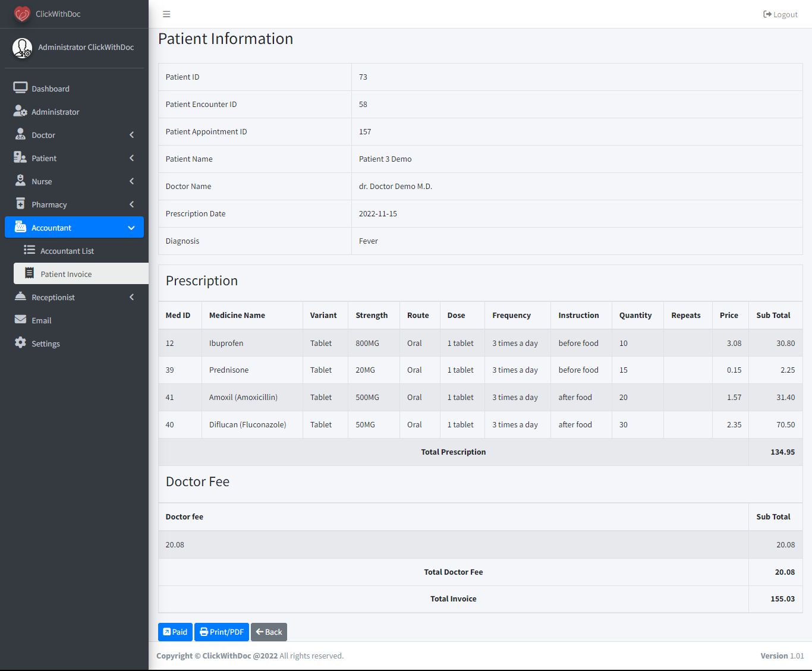
Task: Click the Nurse sidebar icon
Action: pos(20,181)
